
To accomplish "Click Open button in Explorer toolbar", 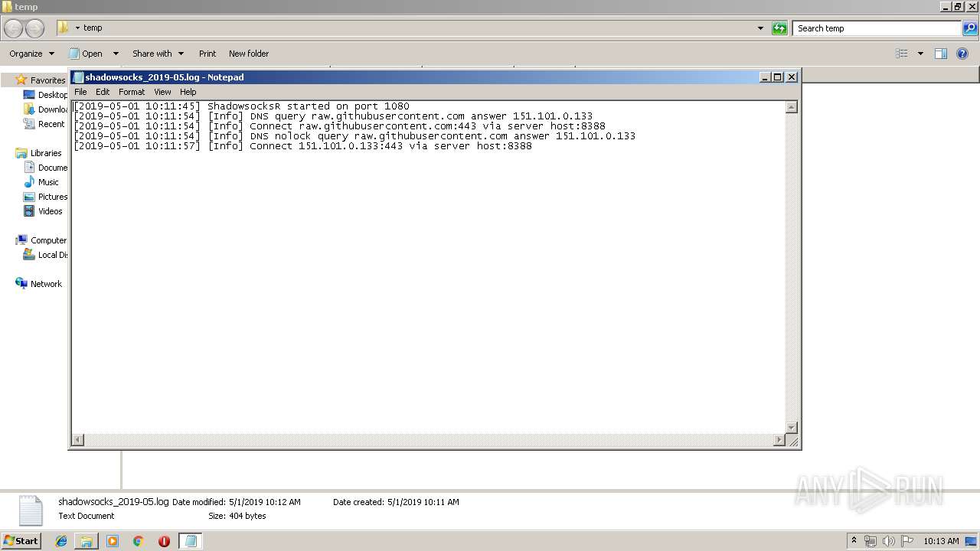I will (x=87, y=54).
